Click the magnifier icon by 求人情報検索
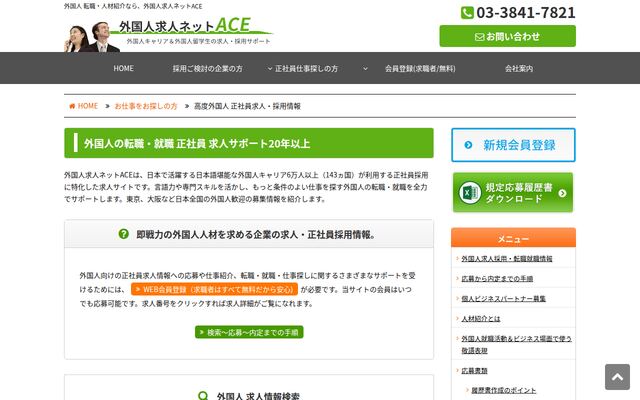This screenshot has height=400, width=640. 203,396
